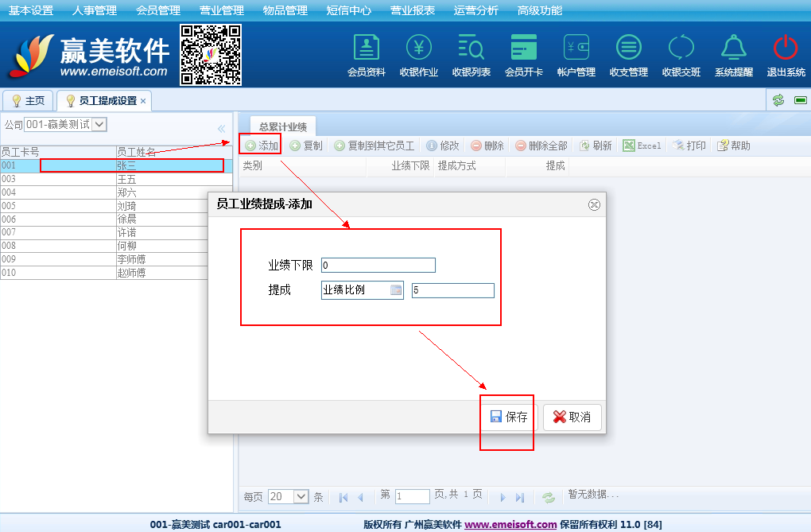Click the 保存 save button
The width and height of the screenshot is (811, 532).
point(509,417)
